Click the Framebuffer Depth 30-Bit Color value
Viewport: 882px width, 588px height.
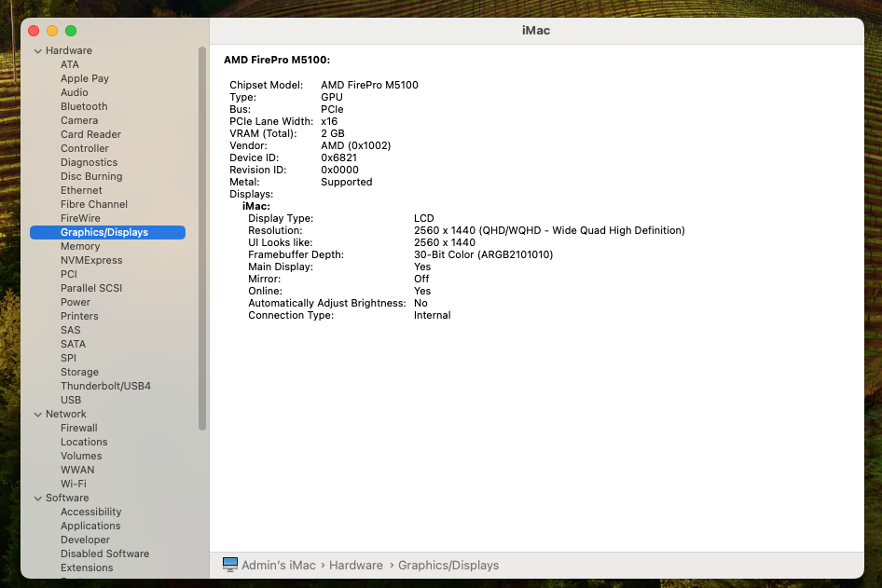[483, 254]
